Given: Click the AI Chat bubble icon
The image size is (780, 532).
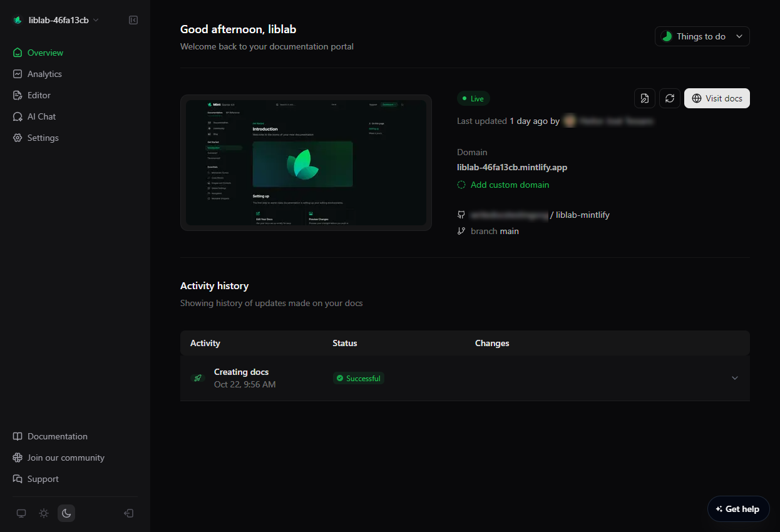Looking at the screenshot, I should pos(18,116).
